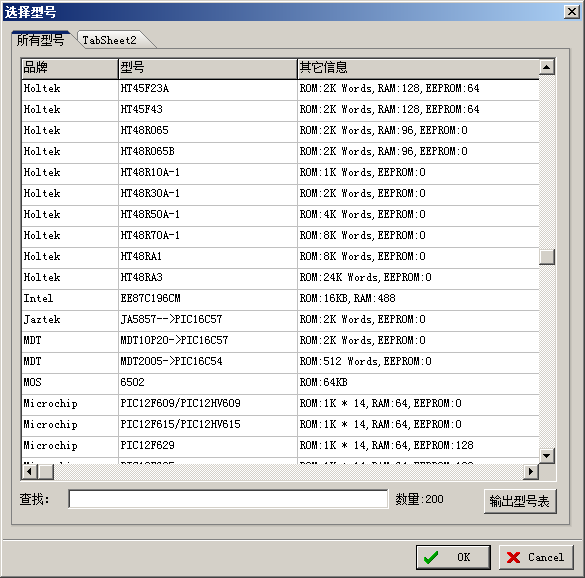
Task: Select the 所有型号 tab
Action: click(x=40, y=40)
